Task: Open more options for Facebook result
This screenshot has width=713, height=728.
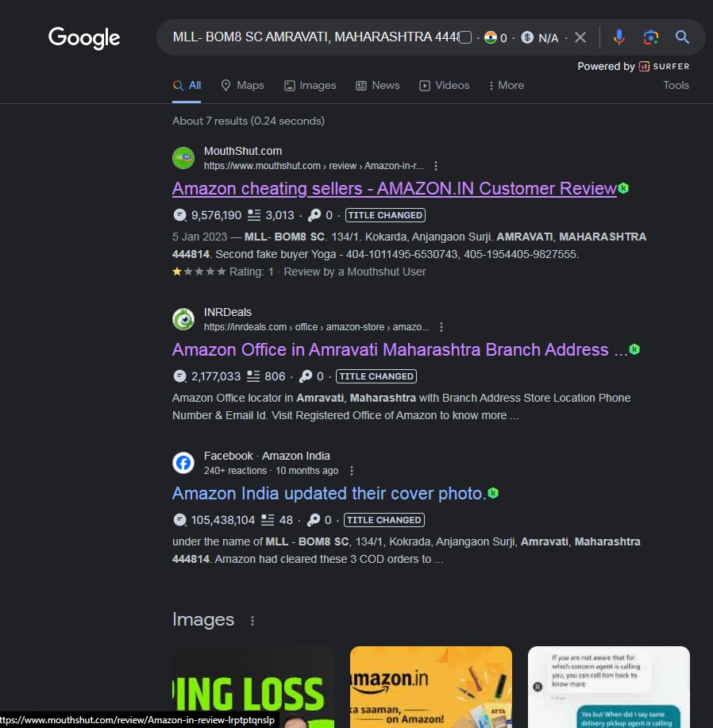Action: tap(352, 471)
